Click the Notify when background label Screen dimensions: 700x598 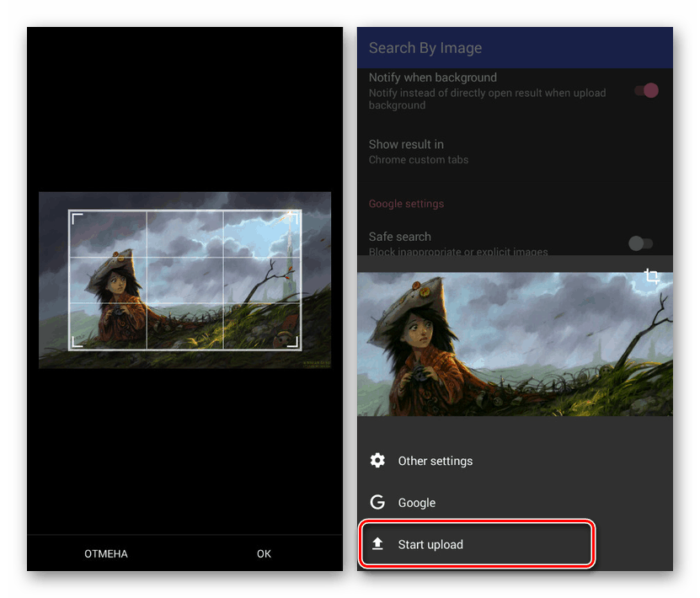click(x=433, y=77)
